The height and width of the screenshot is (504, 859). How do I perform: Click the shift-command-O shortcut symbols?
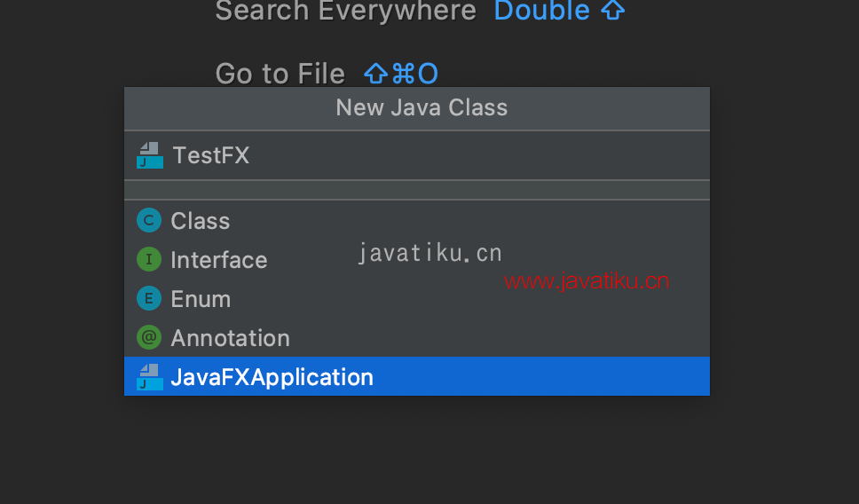(401, 74)
